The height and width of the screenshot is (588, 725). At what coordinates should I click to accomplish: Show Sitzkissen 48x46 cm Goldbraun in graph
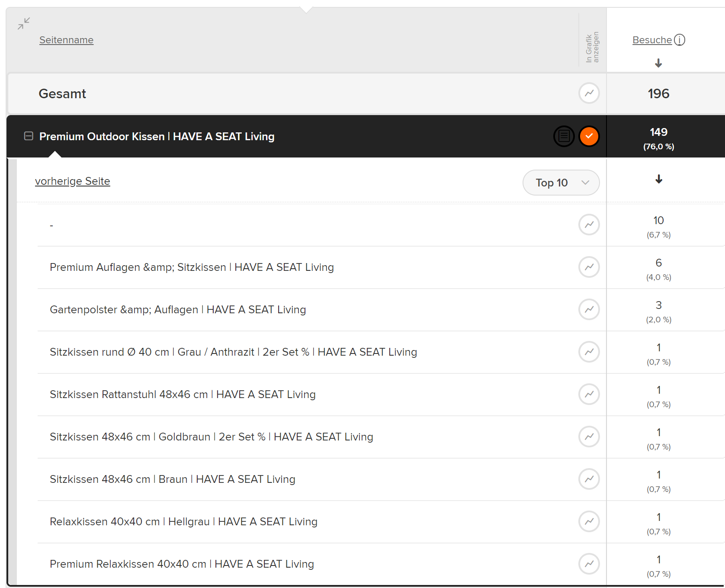589,437
